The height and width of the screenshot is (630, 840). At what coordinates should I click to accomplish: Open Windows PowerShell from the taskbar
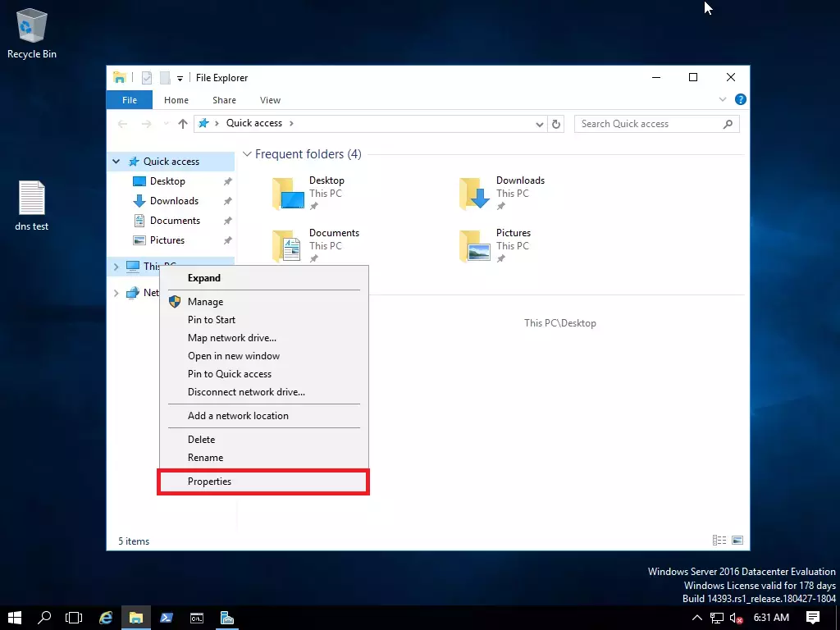pos(167,618)
